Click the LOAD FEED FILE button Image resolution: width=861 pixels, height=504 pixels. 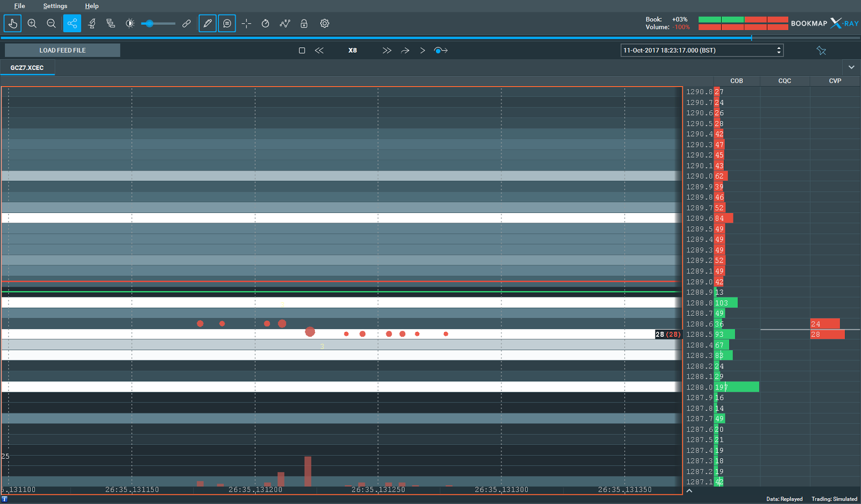[x=62, y=51]
